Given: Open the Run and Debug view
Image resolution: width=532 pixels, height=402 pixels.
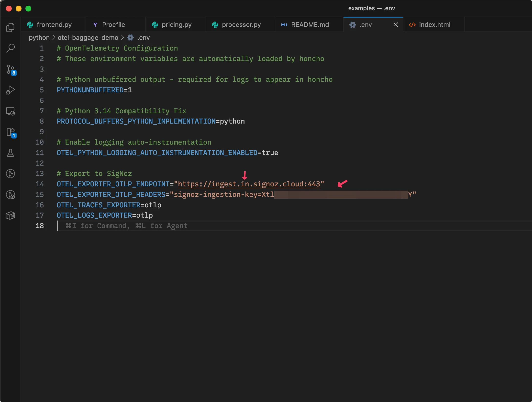Looking at the screenshot, I should click(10, 90).
